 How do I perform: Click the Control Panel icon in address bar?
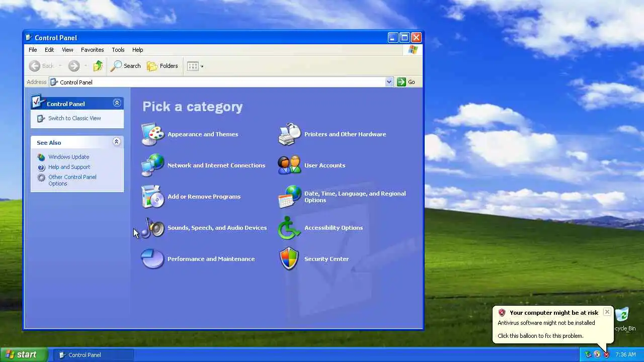54,82
